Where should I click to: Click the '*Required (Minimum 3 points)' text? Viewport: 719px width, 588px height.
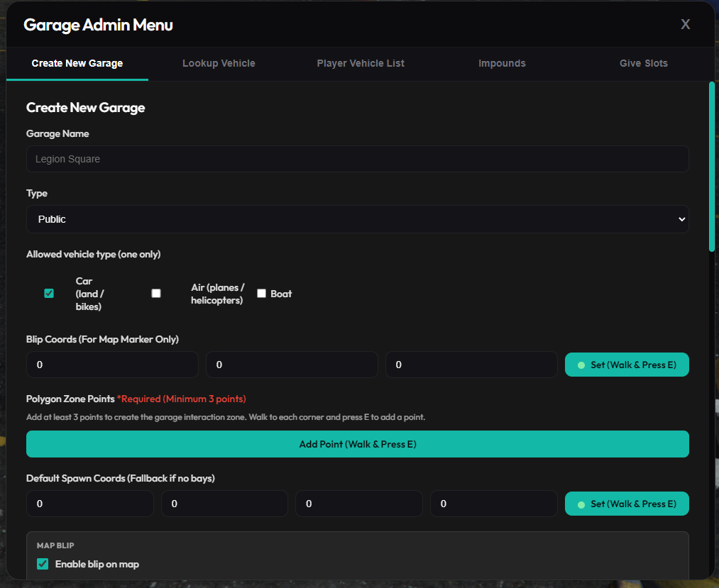pos(182,399)
